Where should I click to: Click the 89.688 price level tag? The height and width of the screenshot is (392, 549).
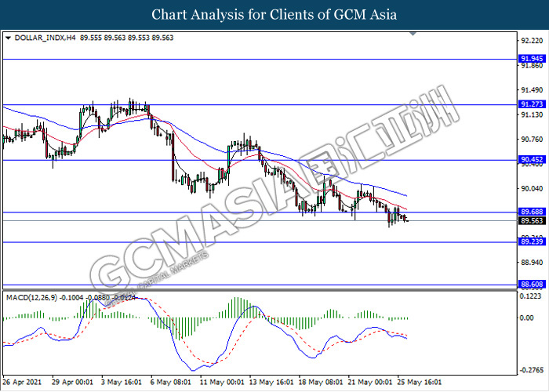(x=532, y=212)
